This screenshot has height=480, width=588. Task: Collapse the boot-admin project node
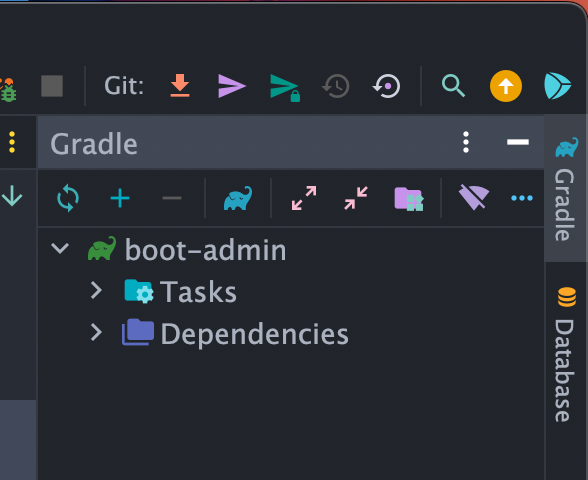click(60, 248)
